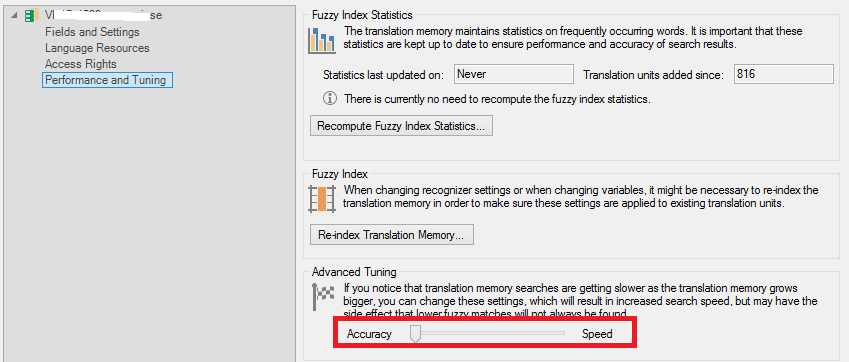The height and width of the screenshot is (362, 849).
Task: Select the translation memory root node name
Action: tap(102, 15)
